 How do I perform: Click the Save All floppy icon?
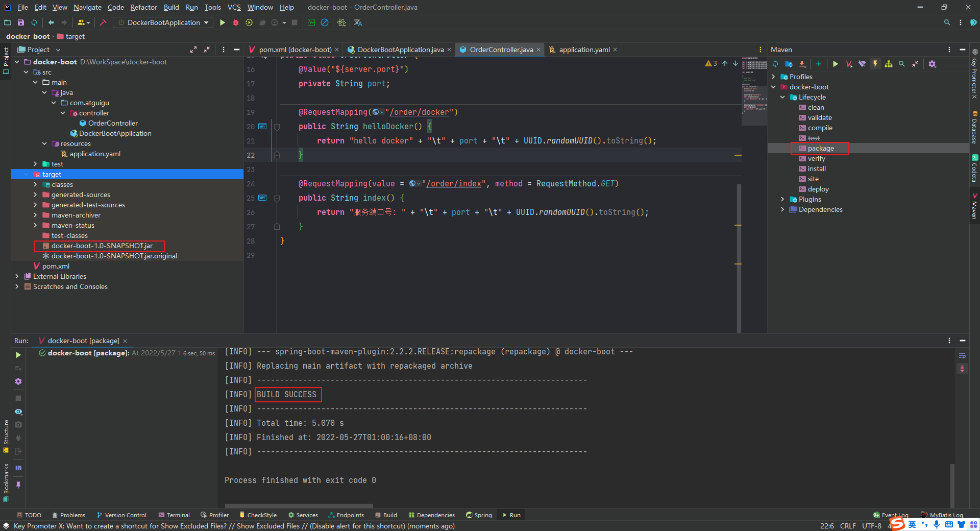pos(21,22)
